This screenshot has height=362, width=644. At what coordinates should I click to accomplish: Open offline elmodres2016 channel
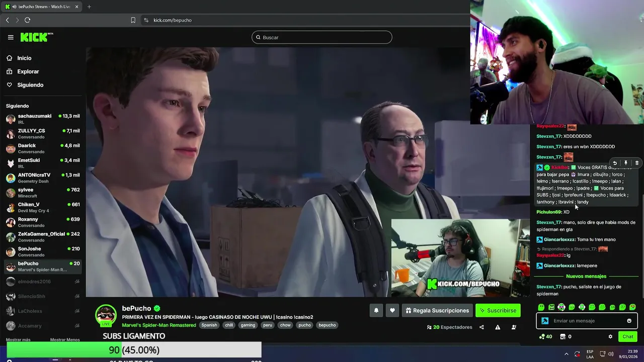[42, 282]
